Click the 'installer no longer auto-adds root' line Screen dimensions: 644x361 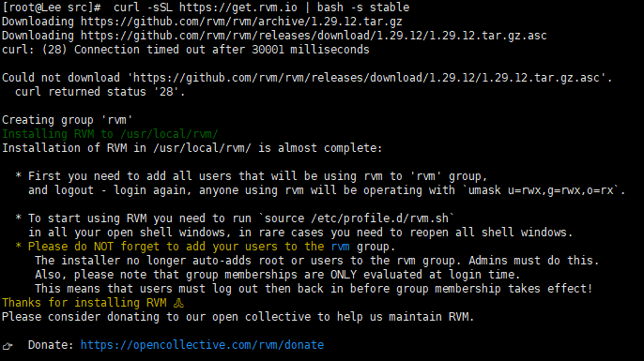click(x=317, y=261)
